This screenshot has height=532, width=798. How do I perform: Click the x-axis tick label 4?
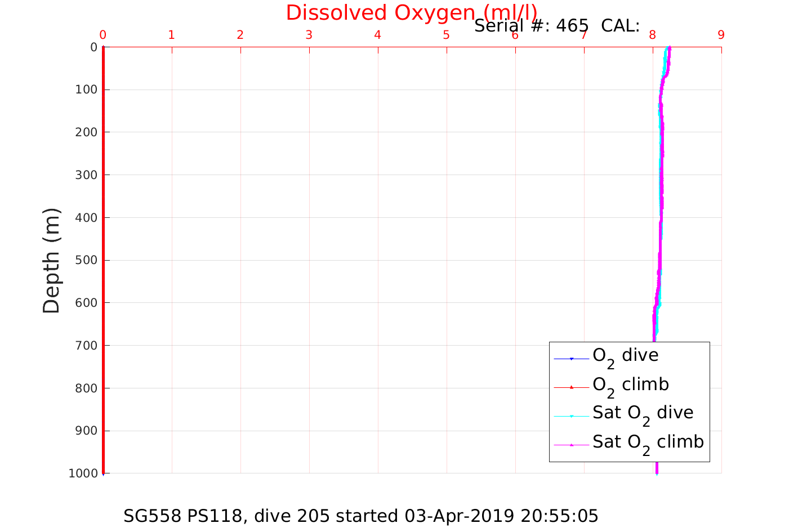(x=378, y=35)
